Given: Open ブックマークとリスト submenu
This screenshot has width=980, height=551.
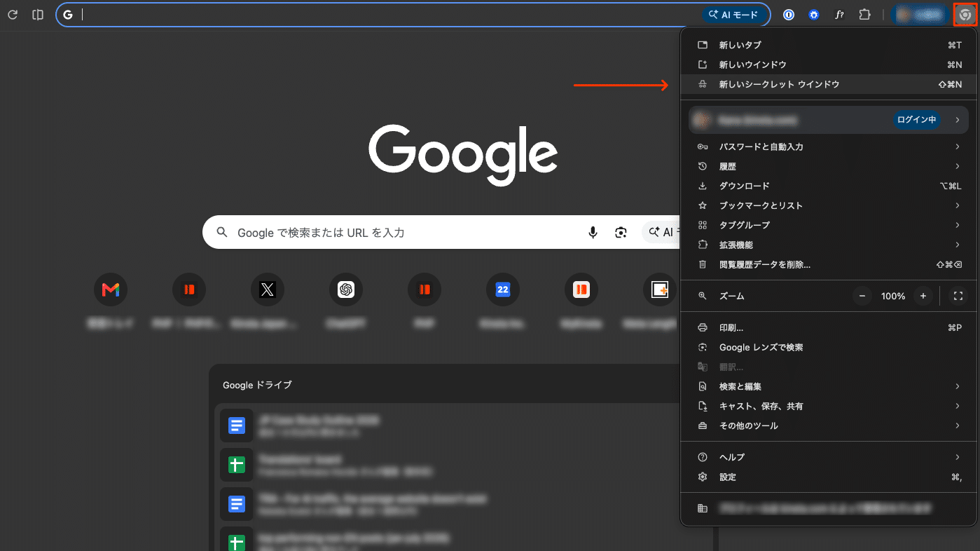Looking at the screenshot, I should click(829, 205).
